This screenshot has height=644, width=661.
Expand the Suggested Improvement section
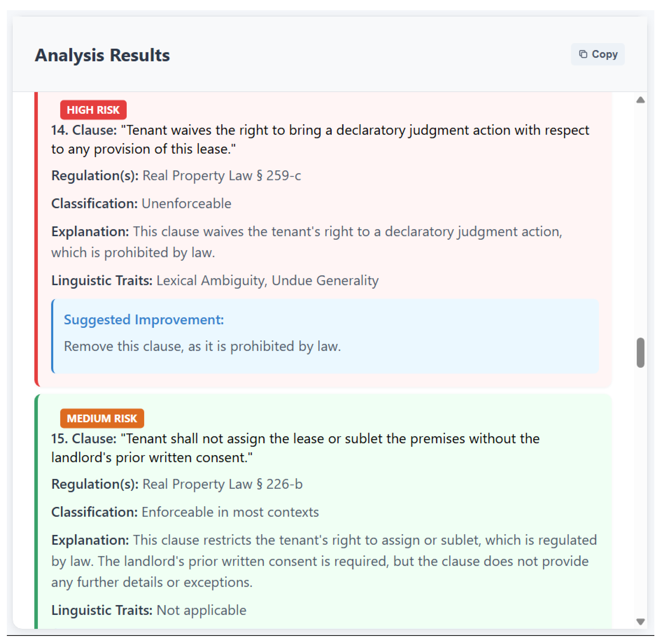144,319
